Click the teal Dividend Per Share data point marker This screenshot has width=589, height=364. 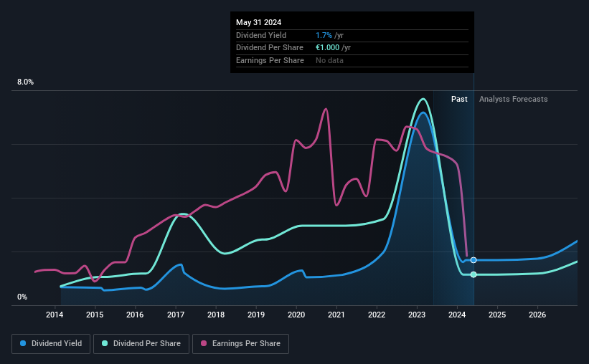pos(473,274)
